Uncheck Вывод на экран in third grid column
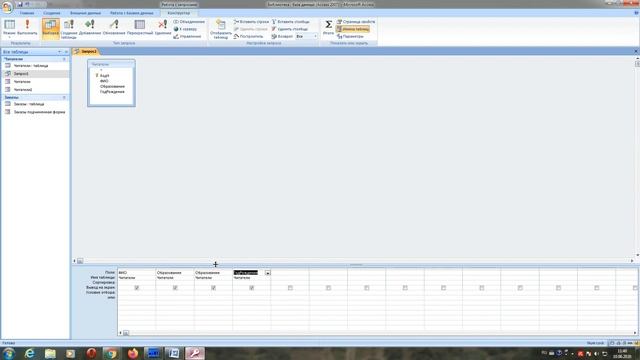This screenshot has width=640, height=360. 213,288
